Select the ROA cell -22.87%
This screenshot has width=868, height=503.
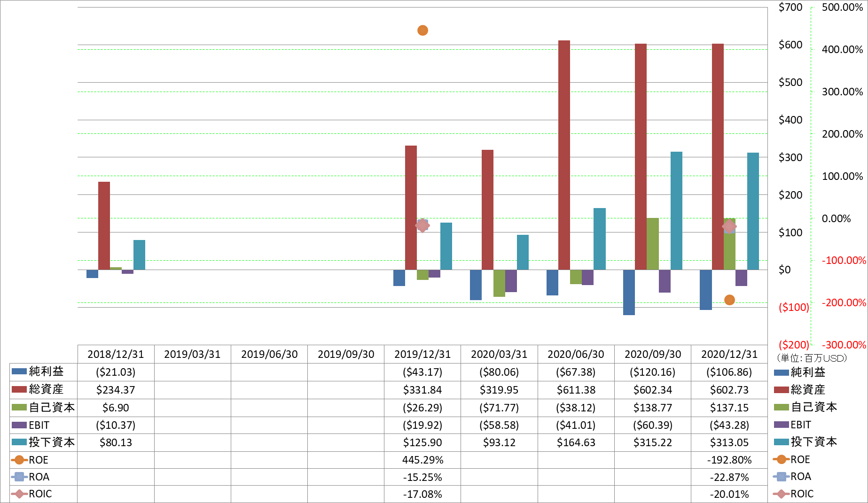coord(729,477)
